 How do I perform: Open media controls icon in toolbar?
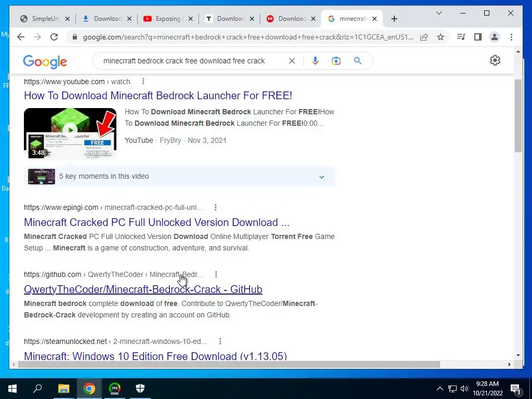coord(461,37)
